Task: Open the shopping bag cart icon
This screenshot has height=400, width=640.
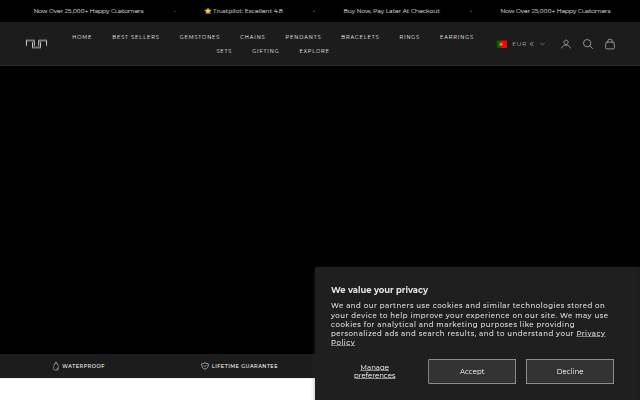Action: coord(610,44)
